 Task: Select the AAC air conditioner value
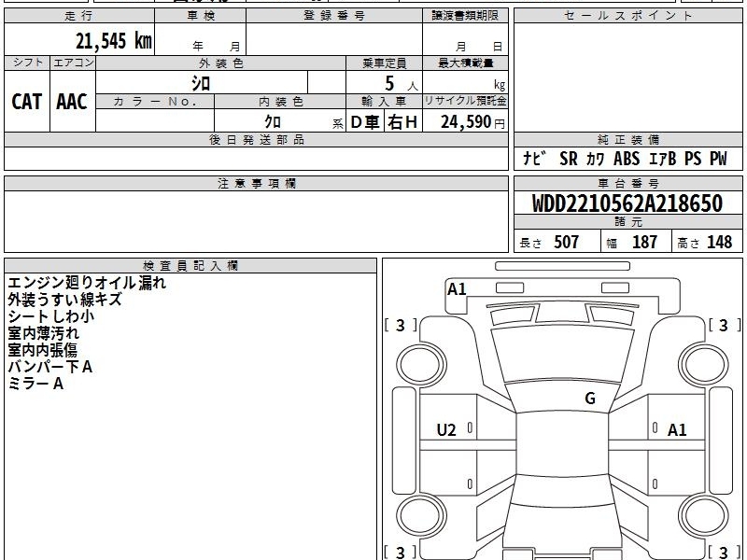(x=72, y=102)
